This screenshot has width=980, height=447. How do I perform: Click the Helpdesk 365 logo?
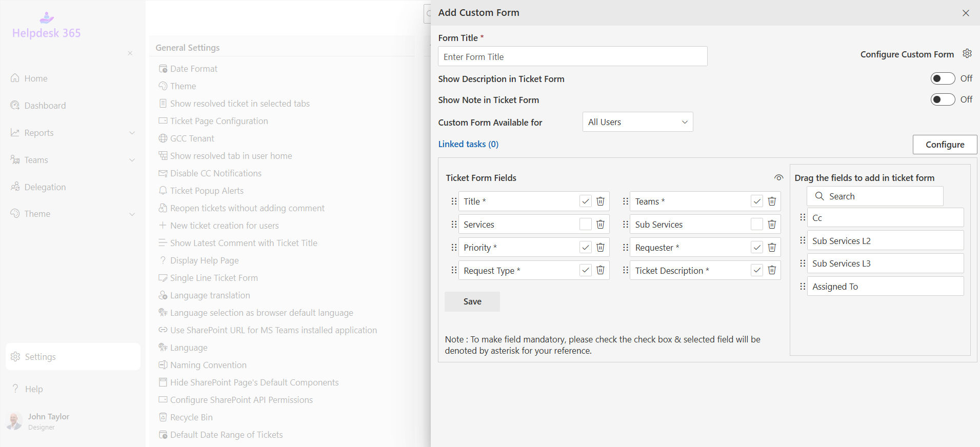click(x=47, y=26)
